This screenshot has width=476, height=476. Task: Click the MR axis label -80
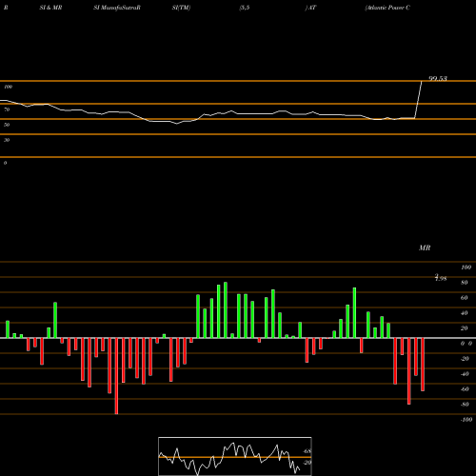(x=465, y=405)
